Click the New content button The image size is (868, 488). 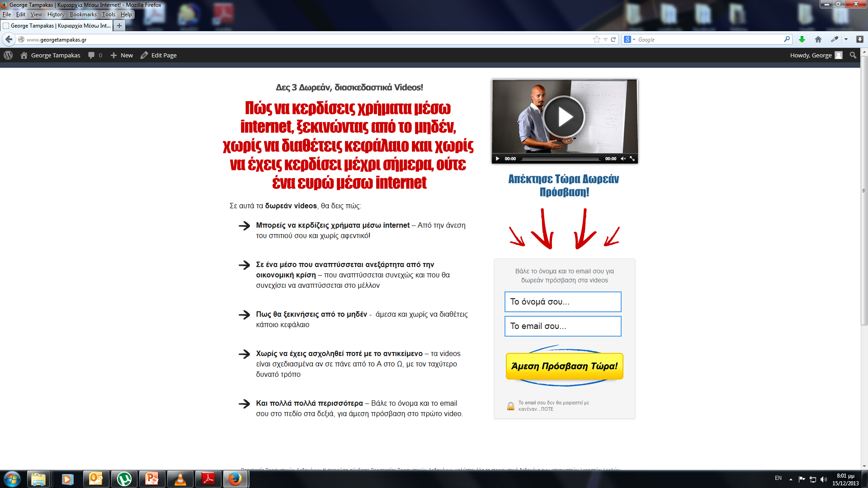point(122,55)
